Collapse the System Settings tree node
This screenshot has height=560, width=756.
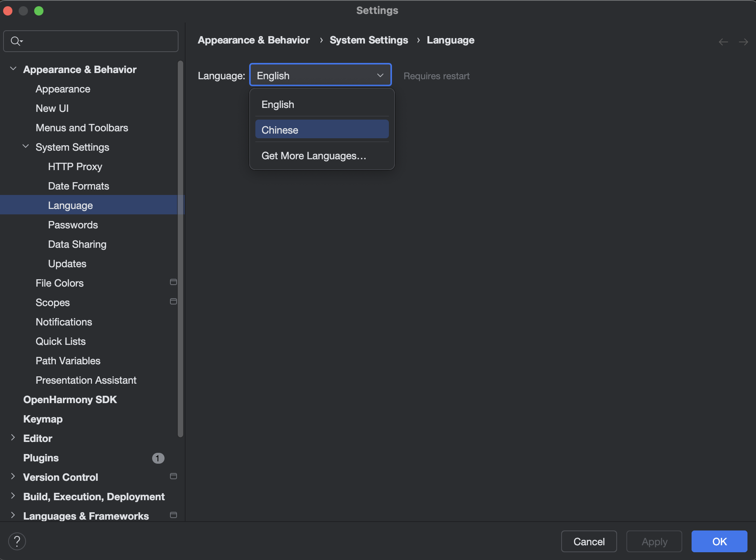click(x=26, y=146)
